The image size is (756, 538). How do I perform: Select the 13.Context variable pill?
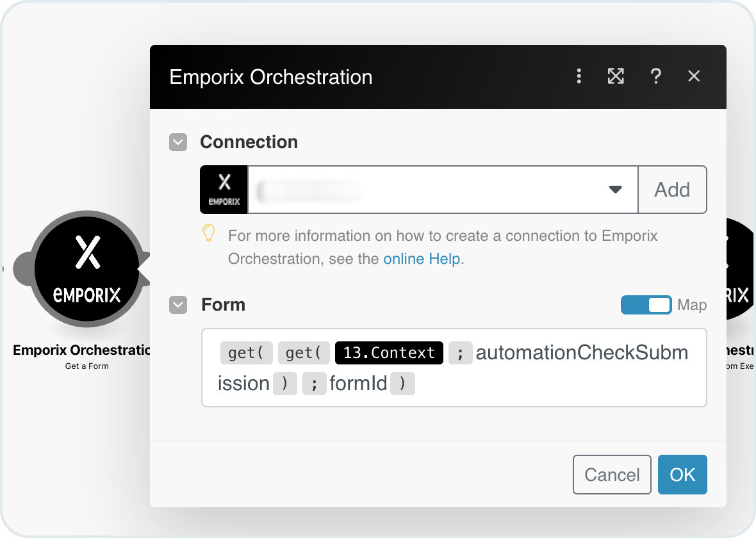click(389, 353)
